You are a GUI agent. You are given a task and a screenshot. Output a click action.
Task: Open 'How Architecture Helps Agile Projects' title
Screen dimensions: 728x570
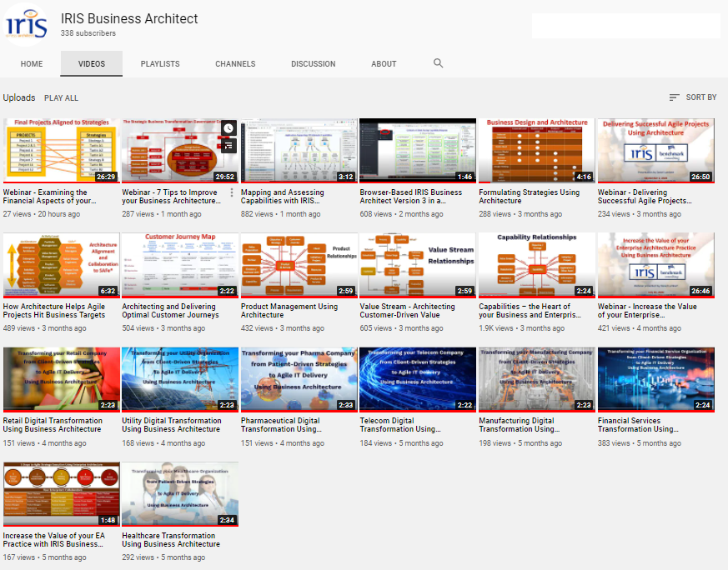(x=54, y=311)
